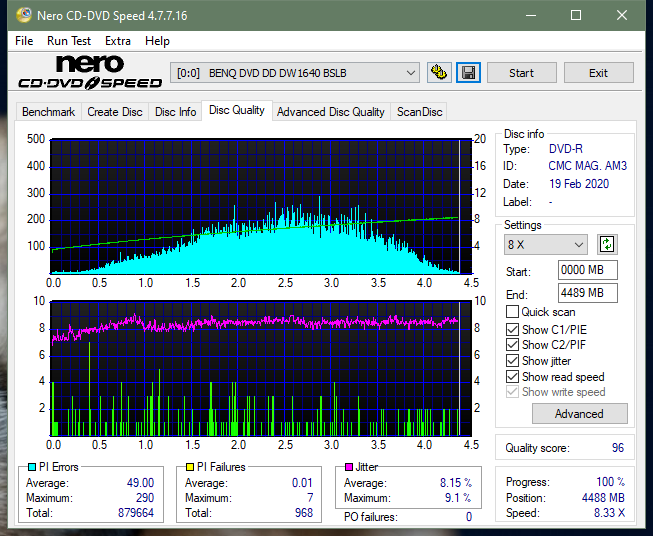Switch to the Disc Info tab
Viewport: 653px width, 536px height.
(175, 112)
